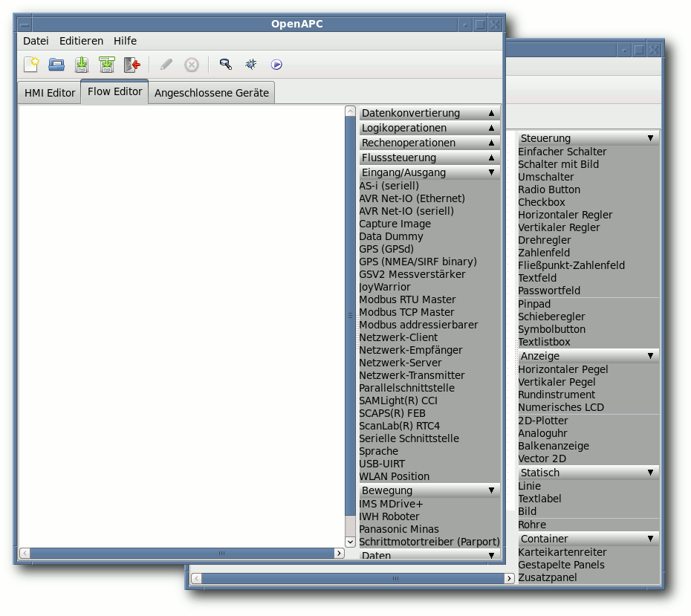This screenshot has width=691, height=616.
Task: Collapse Statisch section in background window
Action: (x=588, y=473)
